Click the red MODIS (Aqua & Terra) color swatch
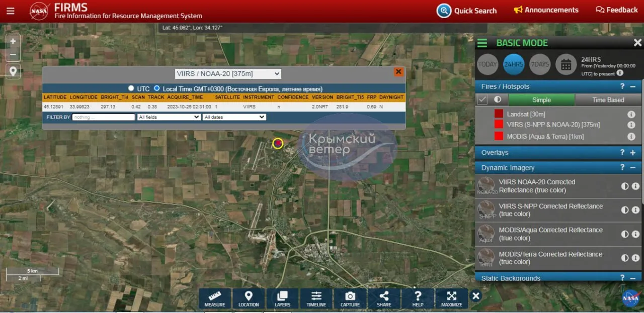The image size is (644, 313). [499, 136]
